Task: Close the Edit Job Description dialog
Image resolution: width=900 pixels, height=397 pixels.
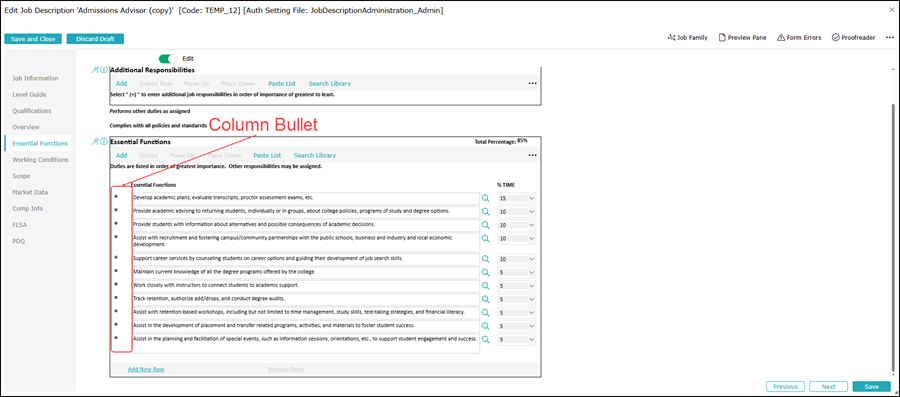Action: [x=891, y=10]
